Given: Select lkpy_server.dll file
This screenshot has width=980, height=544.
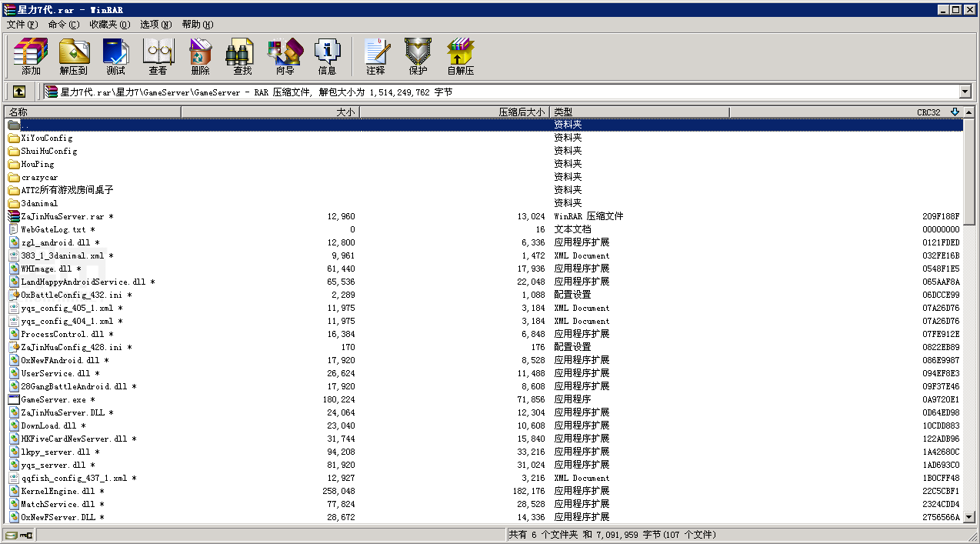Looking at the screenshot, I should coord(60,452).
